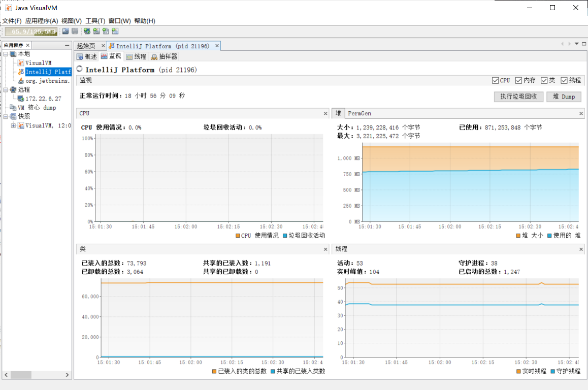Click the 本地 computer icon
Screen dimensions: 588x390
(x=13, y=54)
